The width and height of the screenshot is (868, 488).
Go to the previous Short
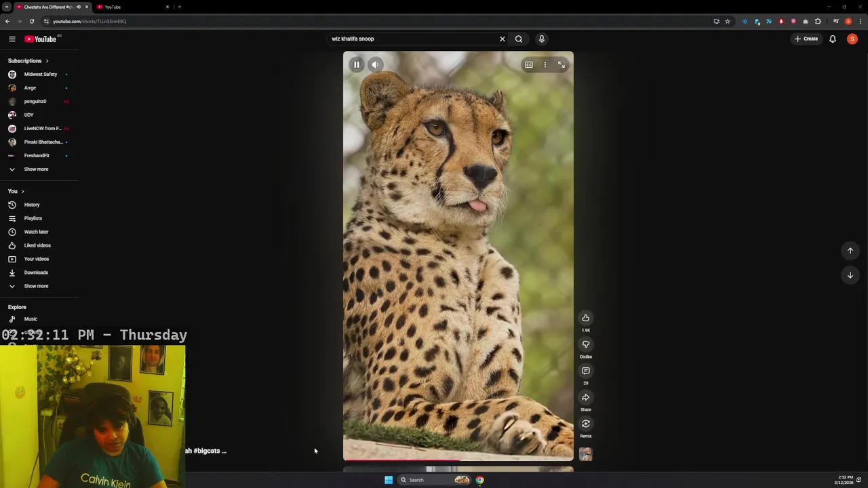pos(850,251)
